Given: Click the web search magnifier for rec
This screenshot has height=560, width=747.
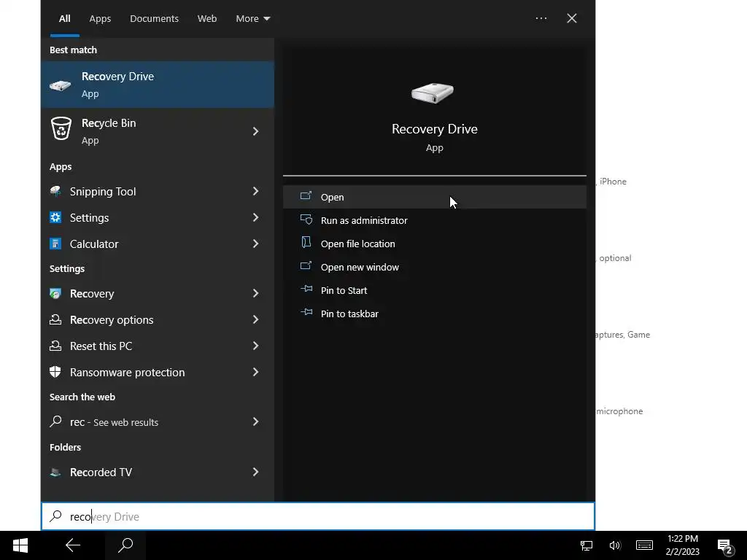Looking at the screenshot, I should point(55,421).
